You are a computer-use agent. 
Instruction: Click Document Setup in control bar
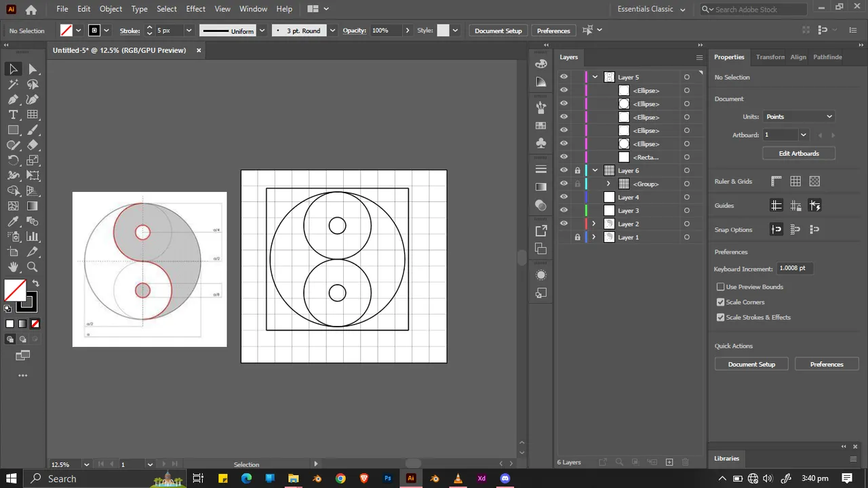click(498, 30)
